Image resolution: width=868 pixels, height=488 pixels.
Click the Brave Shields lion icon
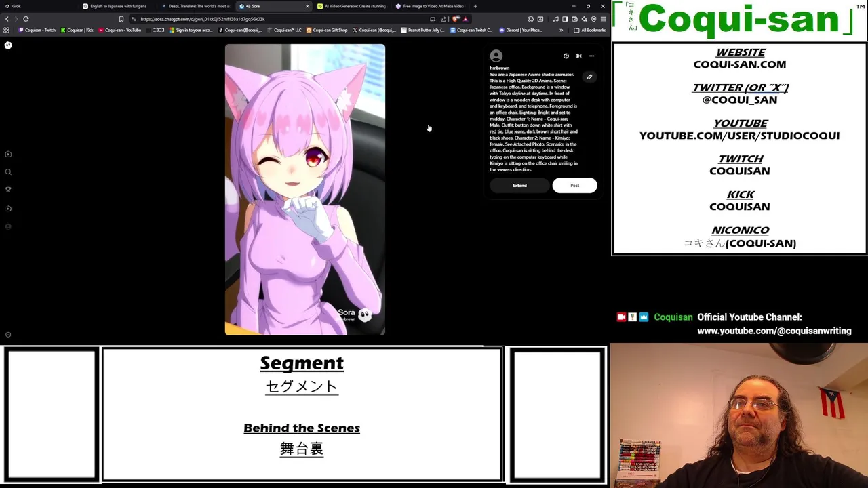(x=455, y=19)
